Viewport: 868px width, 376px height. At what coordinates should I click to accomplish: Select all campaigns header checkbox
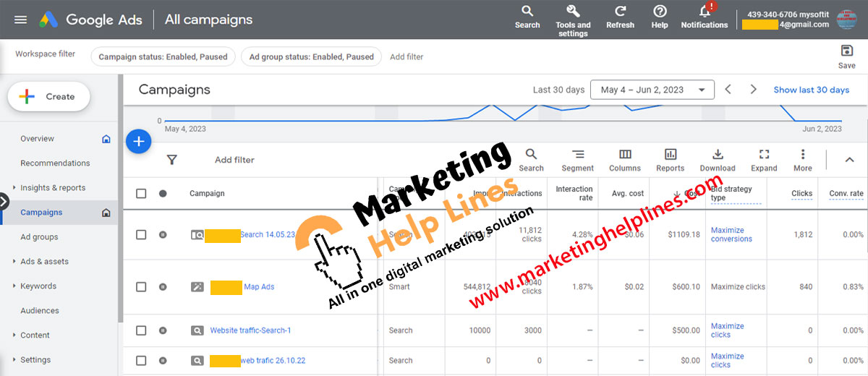tap(141, 194)
